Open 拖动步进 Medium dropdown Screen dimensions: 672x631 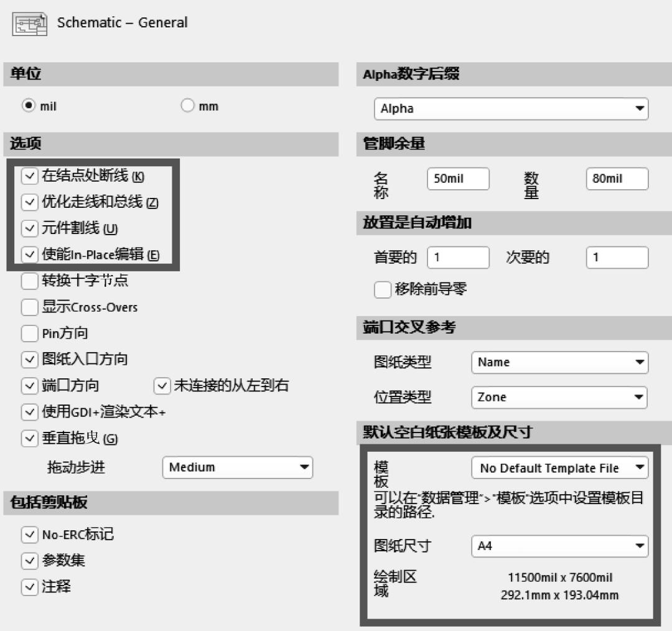237,467
